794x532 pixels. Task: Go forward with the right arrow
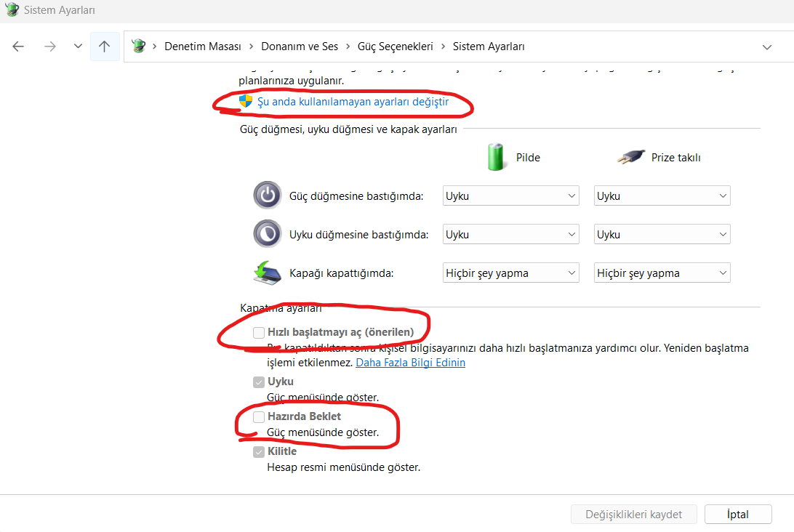[49, 47]
